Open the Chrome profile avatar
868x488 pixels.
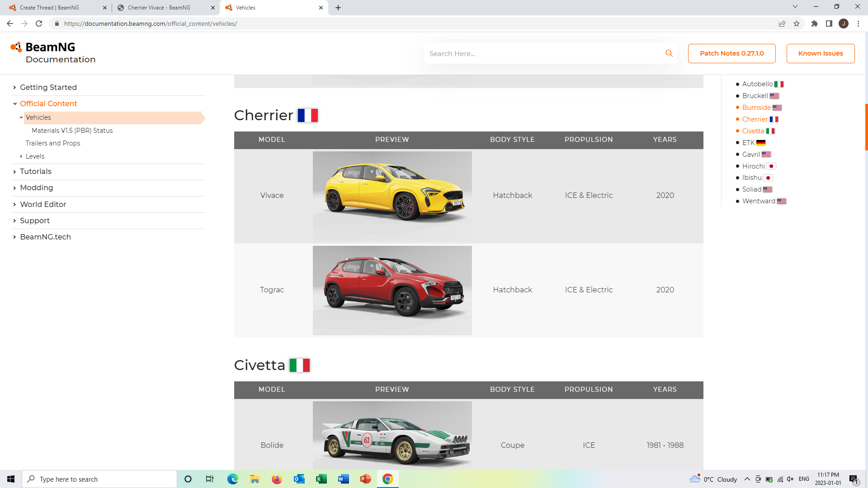coord(844,23)
